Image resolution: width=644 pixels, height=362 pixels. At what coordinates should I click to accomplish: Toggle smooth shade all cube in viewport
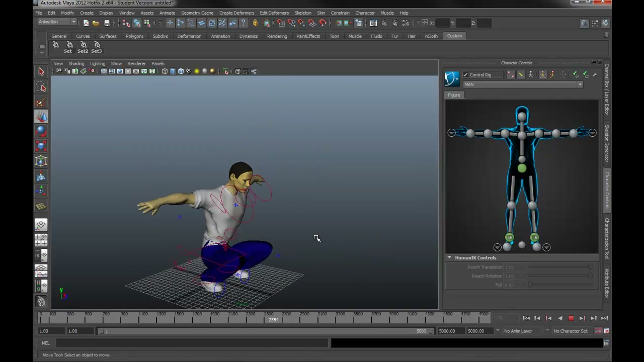(173, 71)
